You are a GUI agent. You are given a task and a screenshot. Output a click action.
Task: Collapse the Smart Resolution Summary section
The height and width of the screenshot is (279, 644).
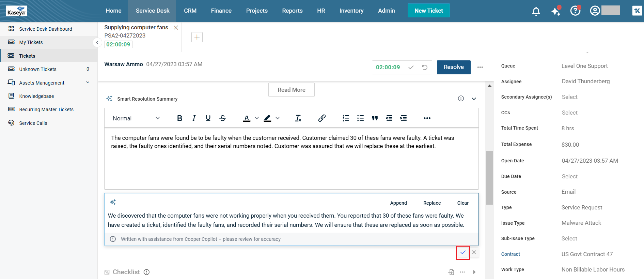pyautogui.click(x=474, y=99)
